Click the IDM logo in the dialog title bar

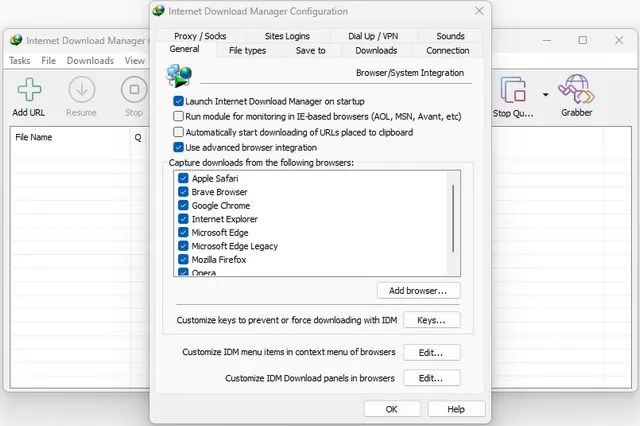pyautogui.click(x=159, y=12)
